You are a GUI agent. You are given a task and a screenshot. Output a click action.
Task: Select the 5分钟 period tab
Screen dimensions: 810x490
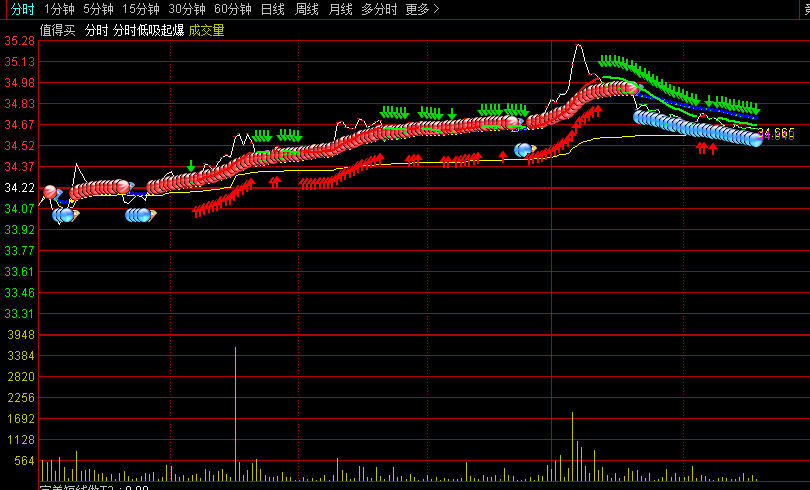[x=98, y=9]
